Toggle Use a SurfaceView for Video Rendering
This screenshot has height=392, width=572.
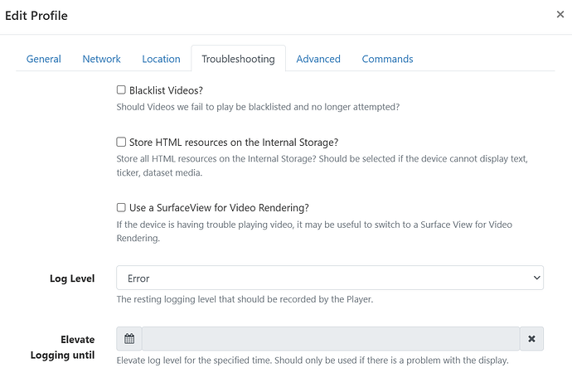click(x=121, y=207)
